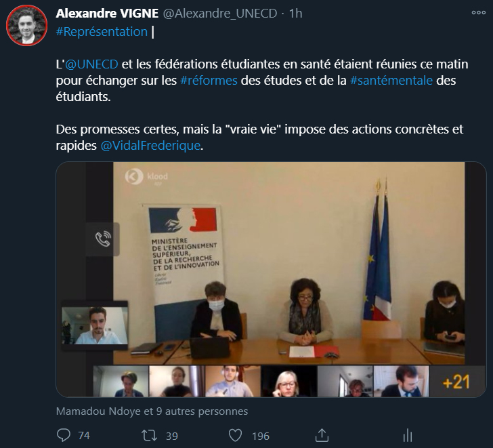Open the 1h tweet timestamp
493x448 pixels.
pyautogui.click(x=295, y=14)
